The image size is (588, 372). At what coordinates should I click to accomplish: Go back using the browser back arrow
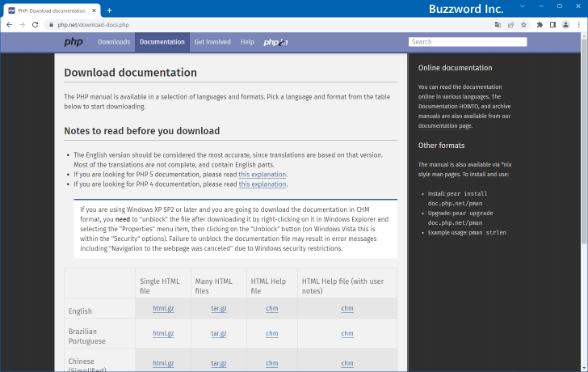(x=9, y=25)
